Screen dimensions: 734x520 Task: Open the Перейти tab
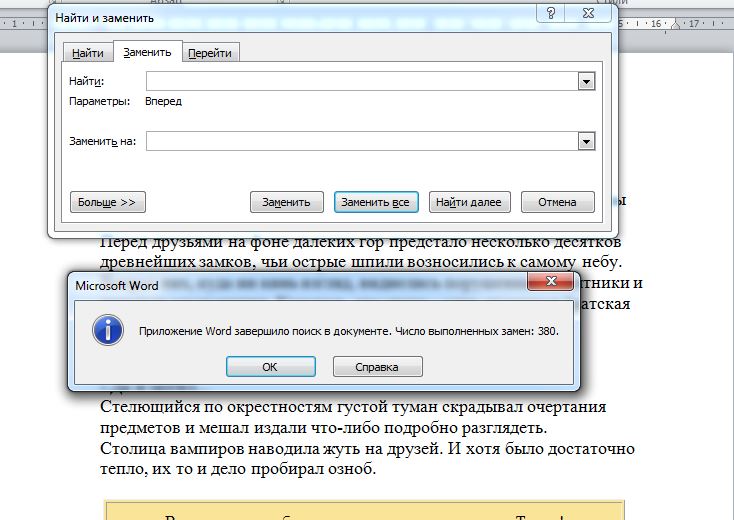(213, 52)
